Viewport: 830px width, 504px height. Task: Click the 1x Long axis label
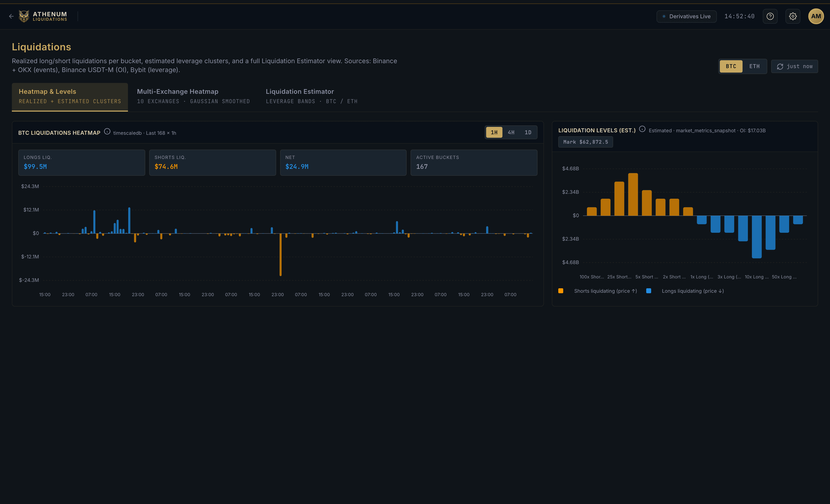click(702, 277)
